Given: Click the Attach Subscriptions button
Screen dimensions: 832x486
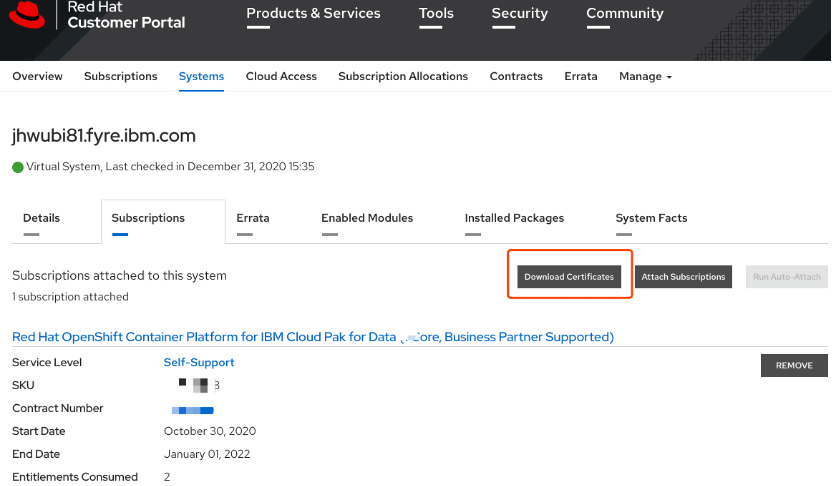Looking at the screenshot, I should pyautogui.click(x=683, y=277).
